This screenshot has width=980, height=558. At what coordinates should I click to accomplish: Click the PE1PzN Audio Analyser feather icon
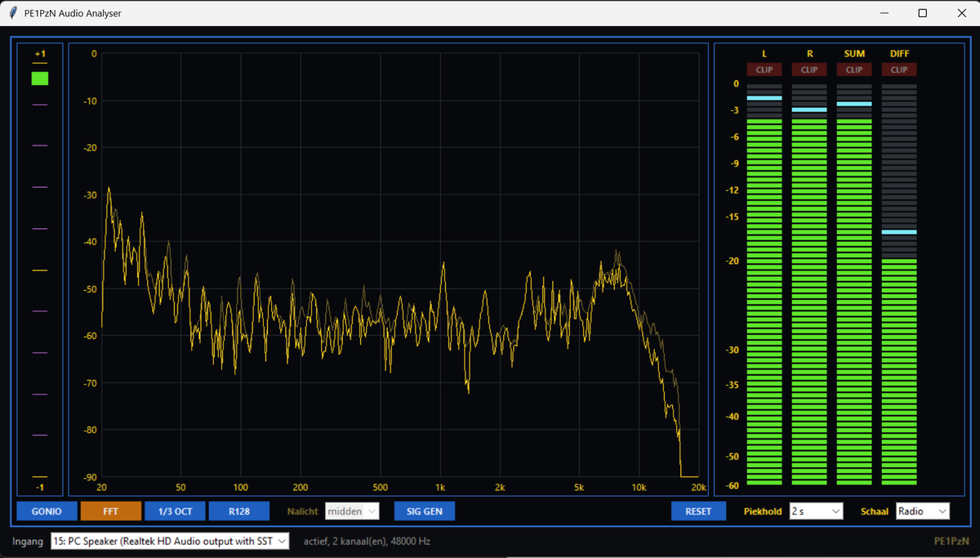(13, 13)
